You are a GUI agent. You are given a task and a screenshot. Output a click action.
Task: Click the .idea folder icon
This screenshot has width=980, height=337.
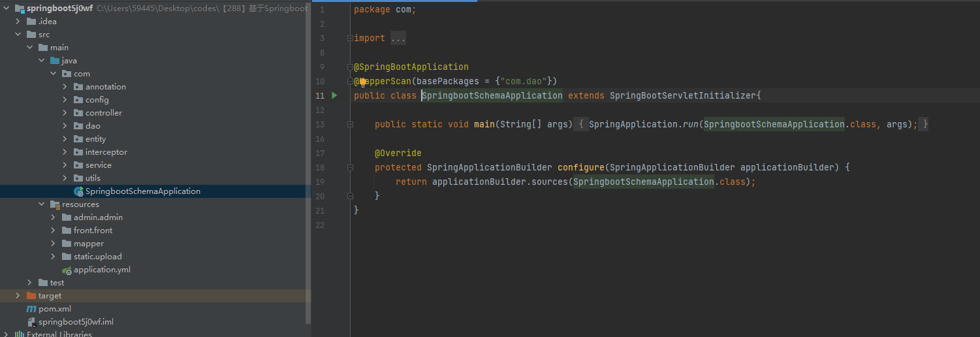pos(31,22)
